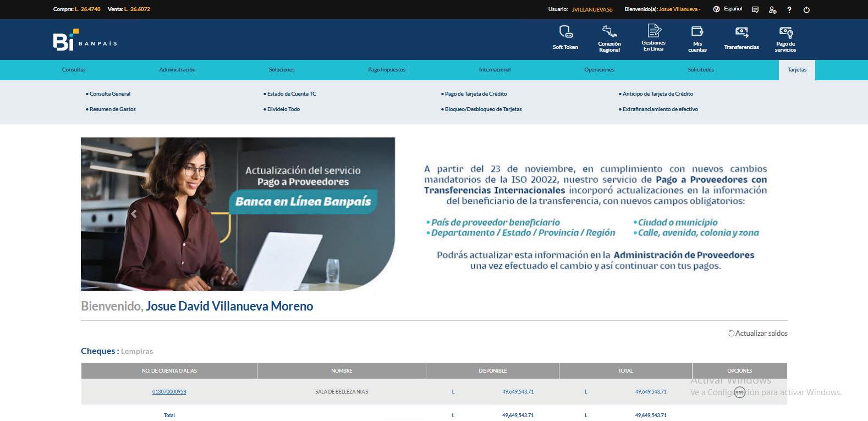Select the Tarjetas menu tab

click(797, 70)
